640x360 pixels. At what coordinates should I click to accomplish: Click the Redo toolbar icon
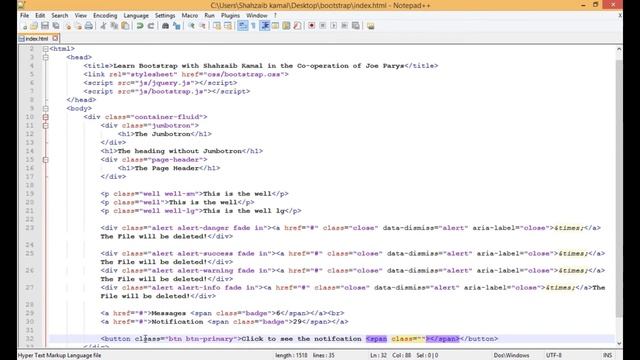pyautogui.click(x=151, y=26)
